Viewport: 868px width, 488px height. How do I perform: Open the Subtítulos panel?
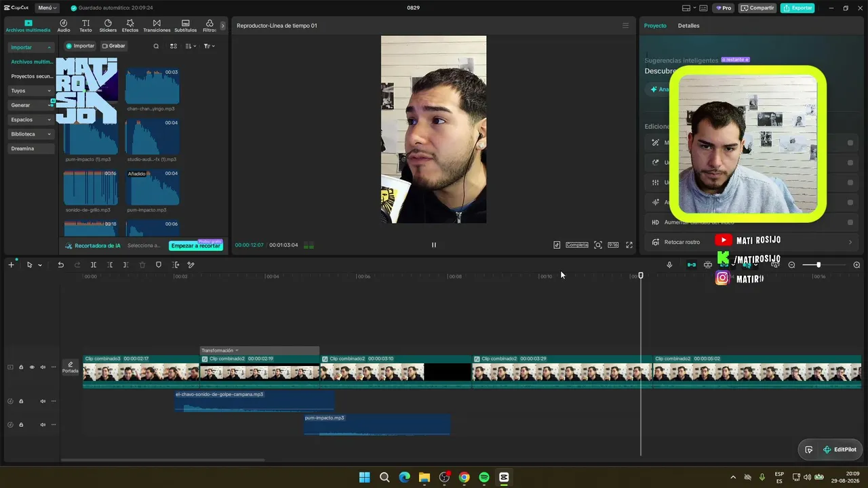(x=186, y=26)
